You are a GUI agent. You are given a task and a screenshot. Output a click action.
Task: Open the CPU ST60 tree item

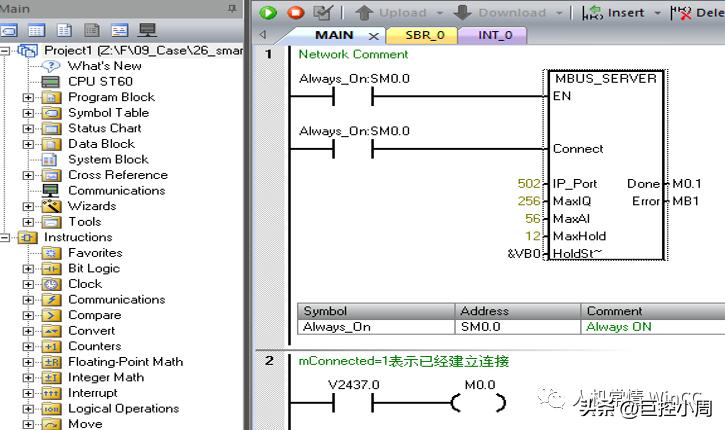[99, 81]
